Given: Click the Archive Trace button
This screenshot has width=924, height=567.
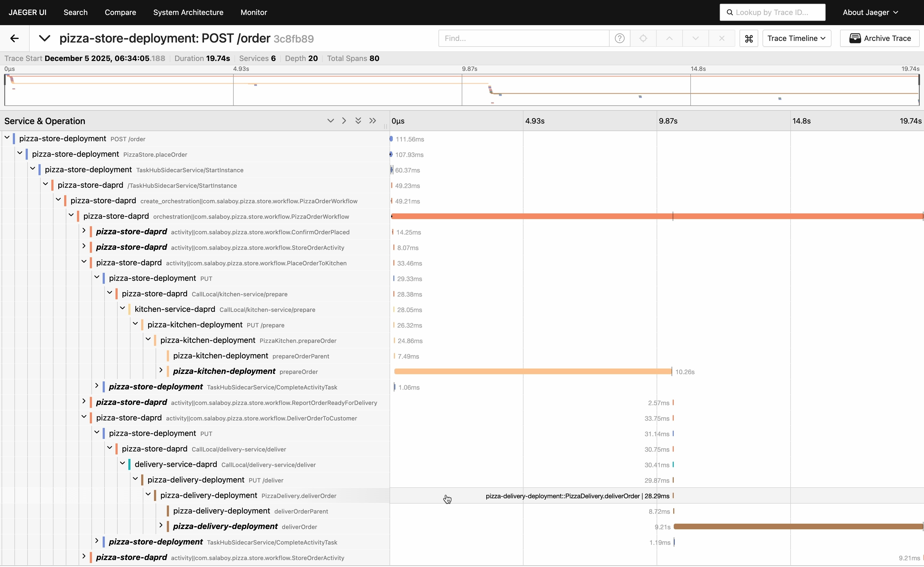Looking at the screenshot, I should (880, 38).
